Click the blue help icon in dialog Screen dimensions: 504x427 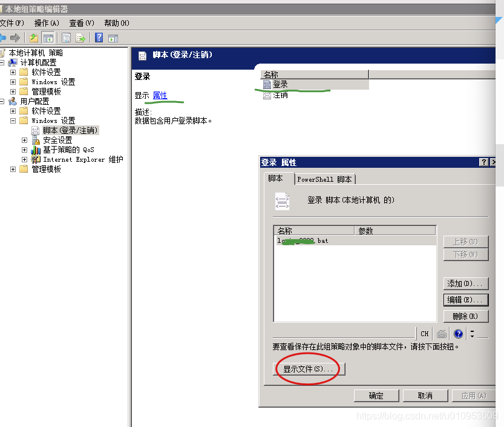(458, 334)
